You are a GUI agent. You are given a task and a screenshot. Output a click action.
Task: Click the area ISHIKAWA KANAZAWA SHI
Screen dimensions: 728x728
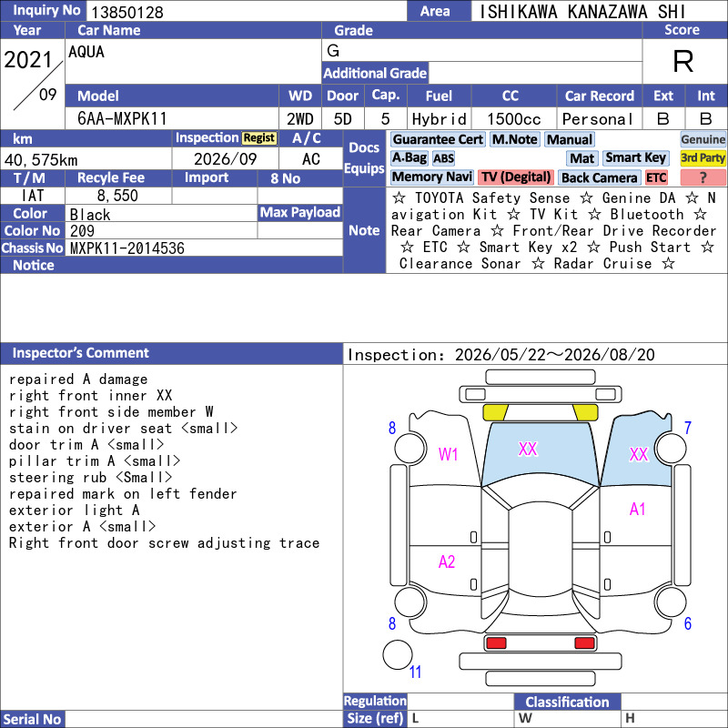coord(582,12)
